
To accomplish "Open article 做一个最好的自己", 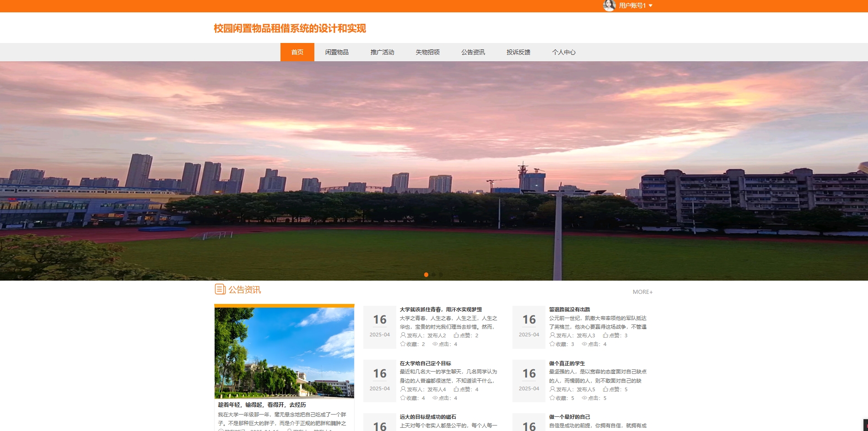I will pos(570,417).
